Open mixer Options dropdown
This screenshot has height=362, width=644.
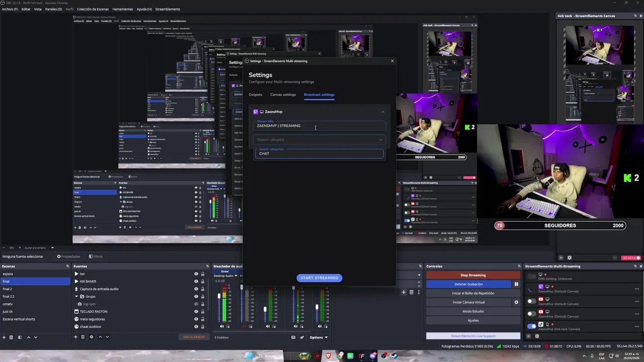(318, 337)
